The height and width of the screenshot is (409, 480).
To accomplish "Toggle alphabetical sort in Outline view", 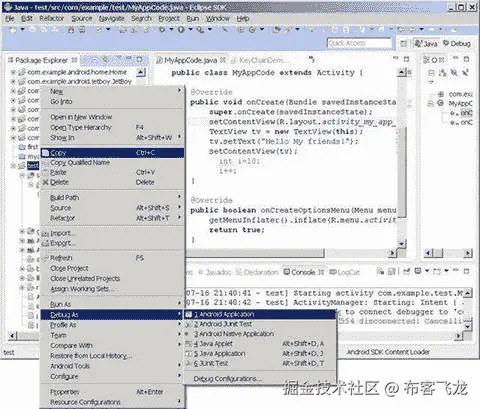I will [443, 73].
